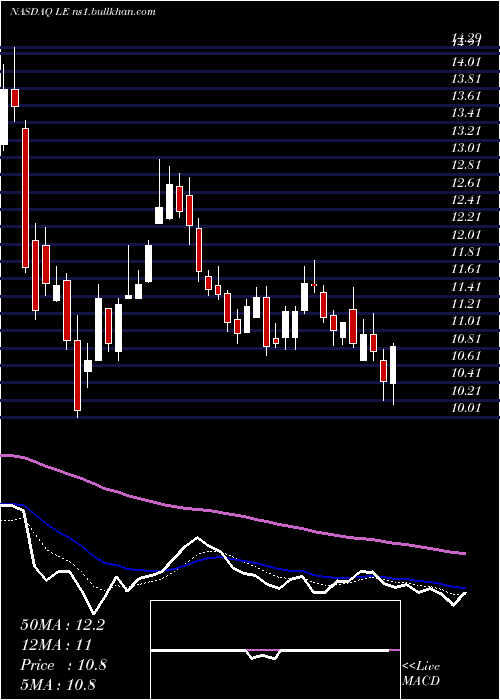Click the purple 50MA line
Screen dimensions: 500x700
click(232, 514)
